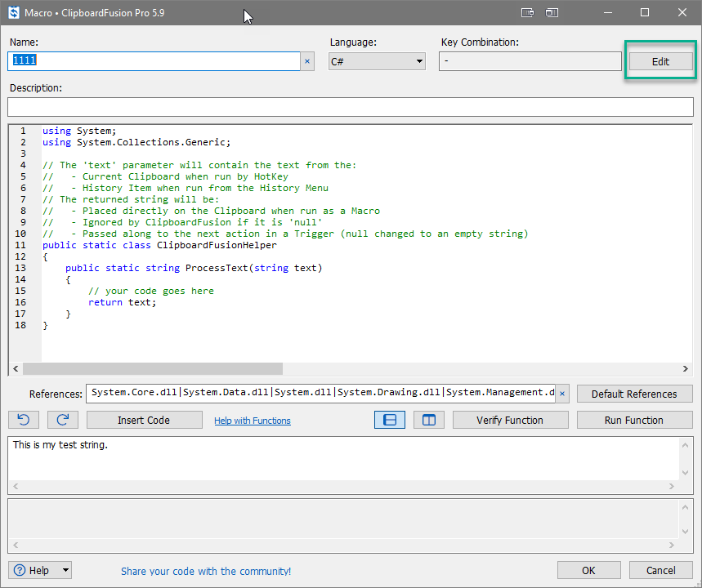Click the code editor horizontal scrollbar thumb
702x588 pixels.
click(x=153, y=369)
